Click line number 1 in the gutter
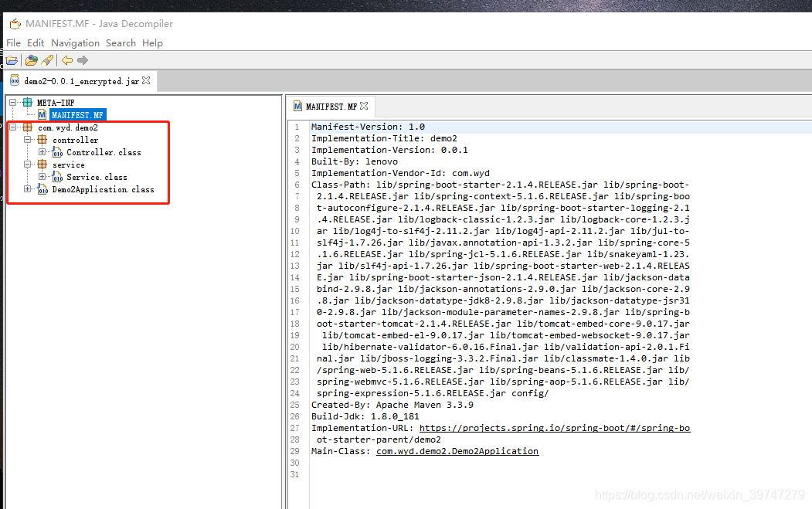Viewport: 812px width, 509px height. [297, 127]
